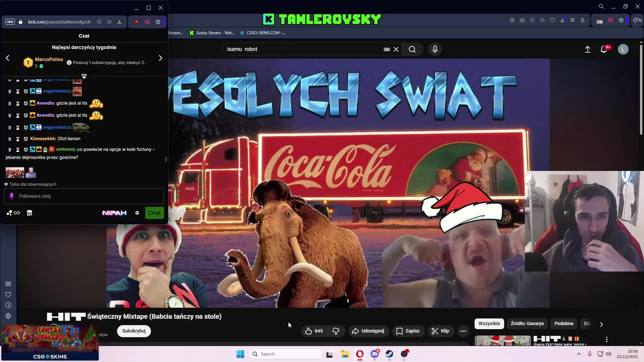Select the Podobne filter chip

pyautogui.click(x=563, y=324)
